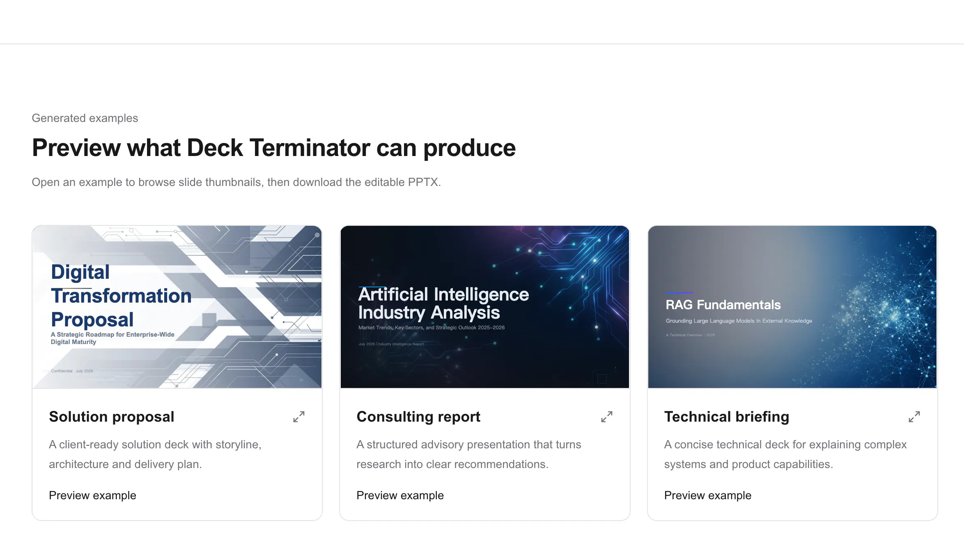Open the Digital Transformation Proposal thumbnail
This screenshot has width=964, height=560.
point(177,307)
